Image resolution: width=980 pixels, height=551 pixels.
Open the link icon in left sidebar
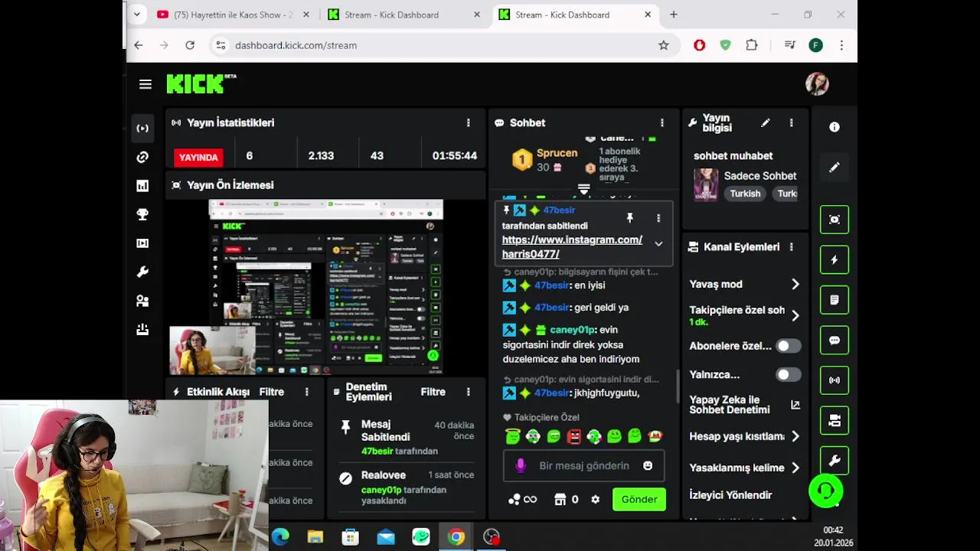(142, 157)
